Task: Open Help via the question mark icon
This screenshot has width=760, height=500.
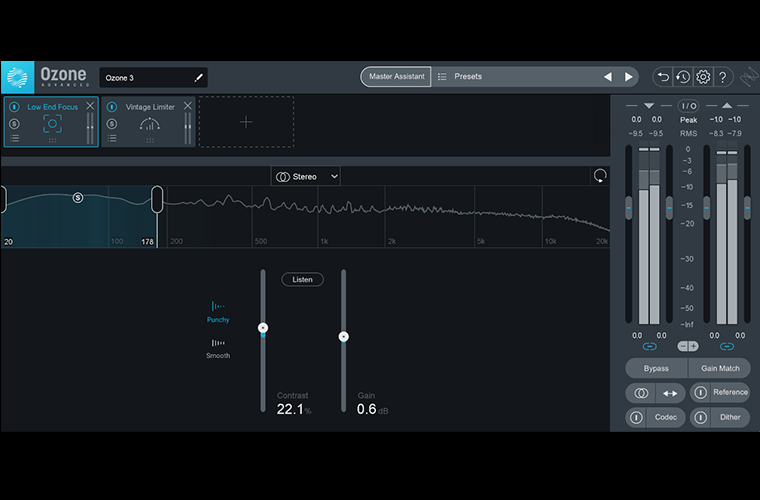Action: click(x=723, y=77)
